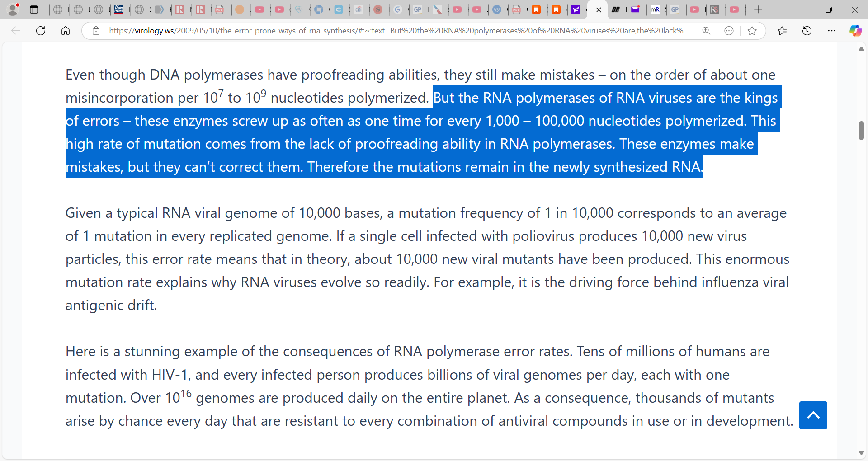Switch to the mR tab
This screenshot has height=461, width=868.
(655, 9)
